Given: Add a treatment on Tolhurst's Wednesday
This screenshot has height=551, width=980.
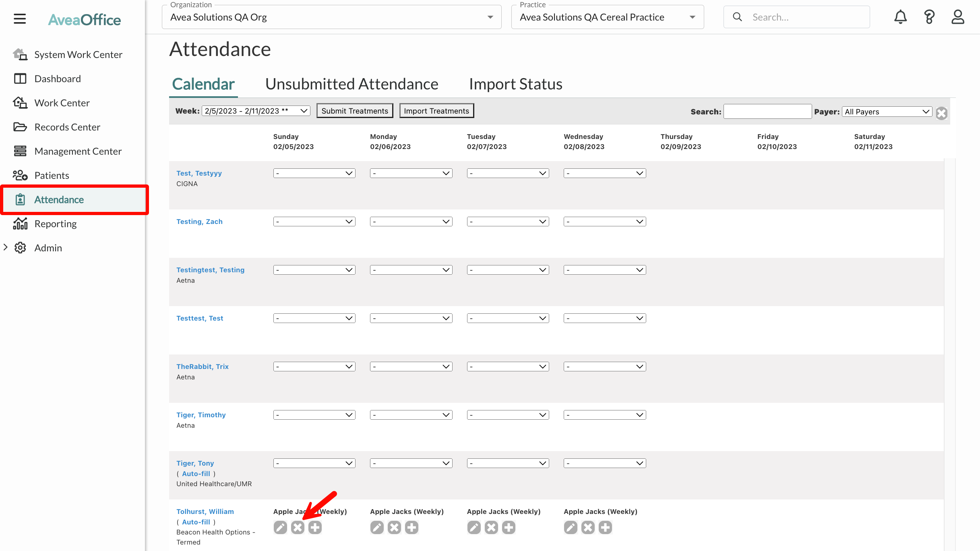Looking at the screenshot, I should pyautogui.click(x=605, y=527).
